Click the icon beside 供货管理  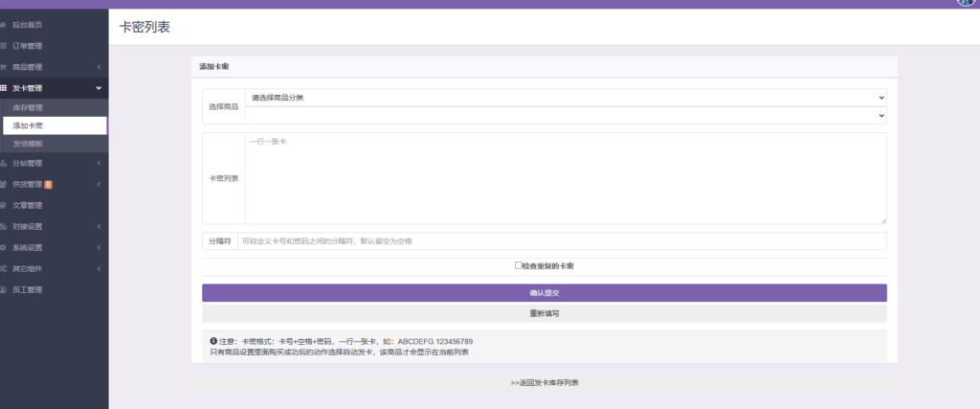[3, 185]
